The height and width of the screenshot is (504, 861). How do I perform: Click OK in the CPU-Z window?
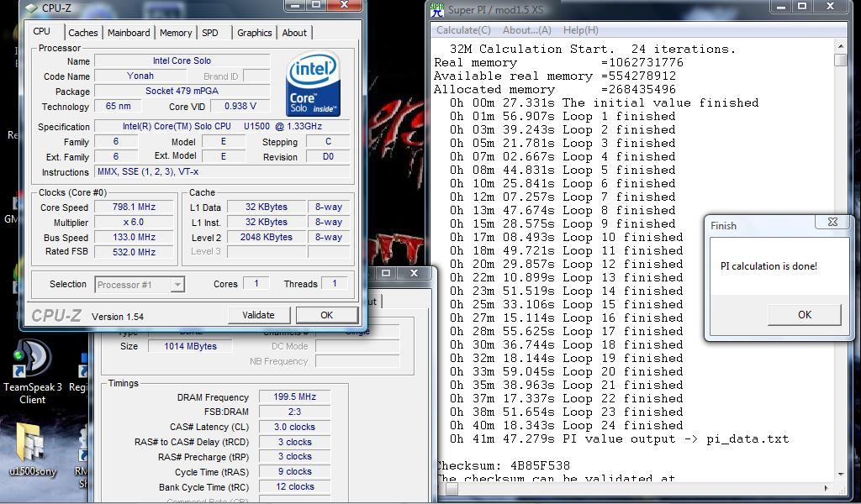pos(327,315)
